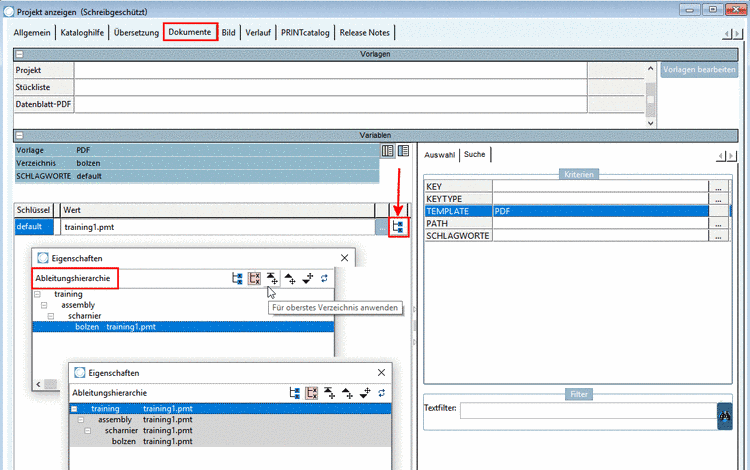Click into the Textfilter field
This screenshot has width=750, height=470.
click(588, 411)
